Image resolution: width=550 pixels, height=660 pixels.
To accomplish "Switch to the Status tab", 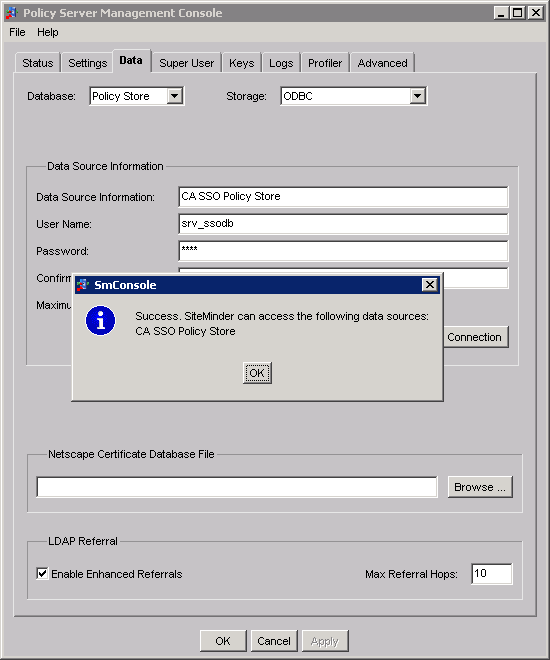I will coord(38,63).
